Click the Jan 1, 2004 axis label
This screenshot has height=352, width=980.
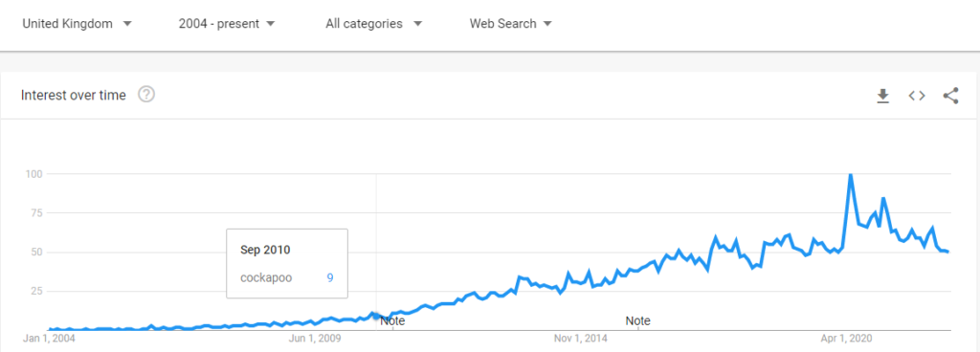tap(50, 339)
